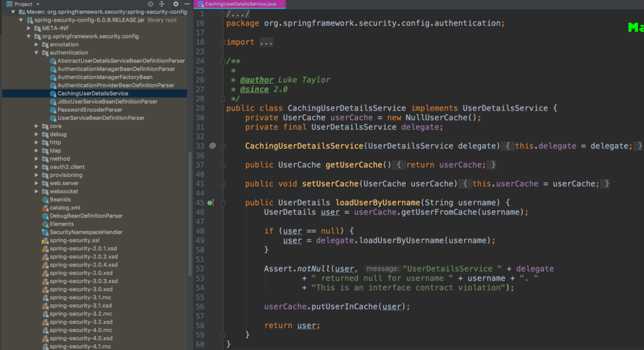
Task: Collapse the authentication package
Action: coord(37,53)
